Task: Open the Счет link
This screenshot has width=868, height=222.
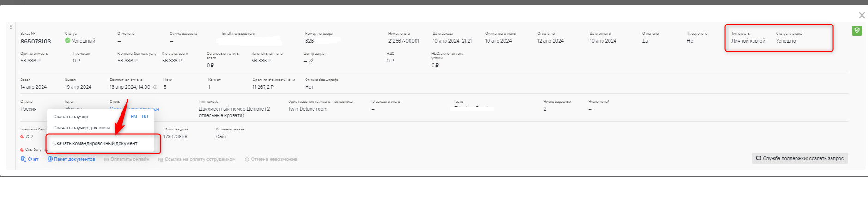Action: point(30,159)
